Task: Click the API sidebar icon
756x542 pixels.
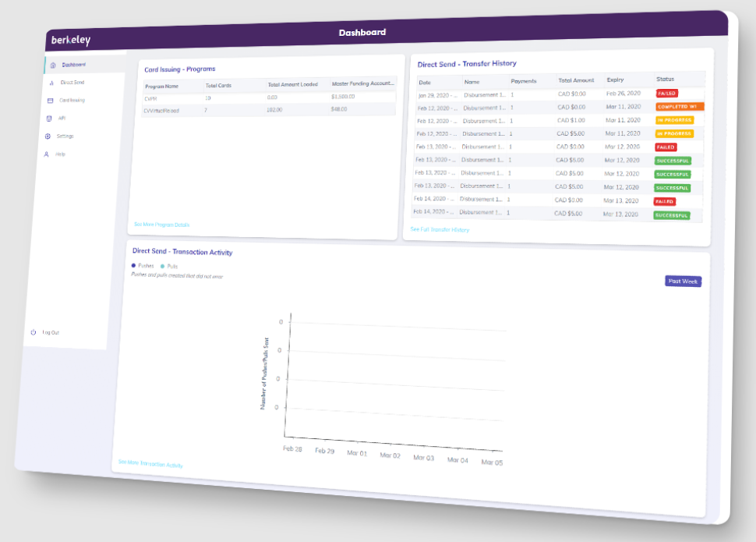Action: (48, 119)
